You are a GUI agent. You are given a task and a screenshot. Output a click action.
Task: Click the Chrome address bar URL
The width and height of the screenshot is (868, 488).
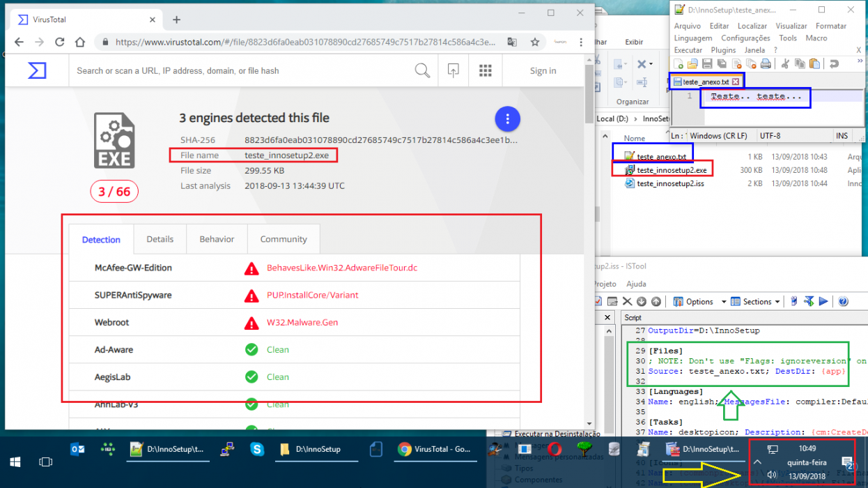[x=305, y=42]
